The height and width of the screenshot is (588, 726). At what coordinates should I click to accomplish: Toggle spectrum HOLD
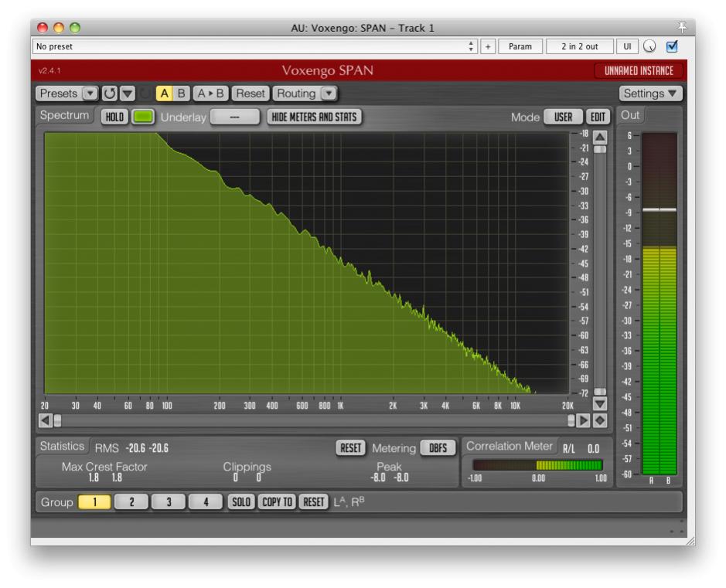coord(114,117)
